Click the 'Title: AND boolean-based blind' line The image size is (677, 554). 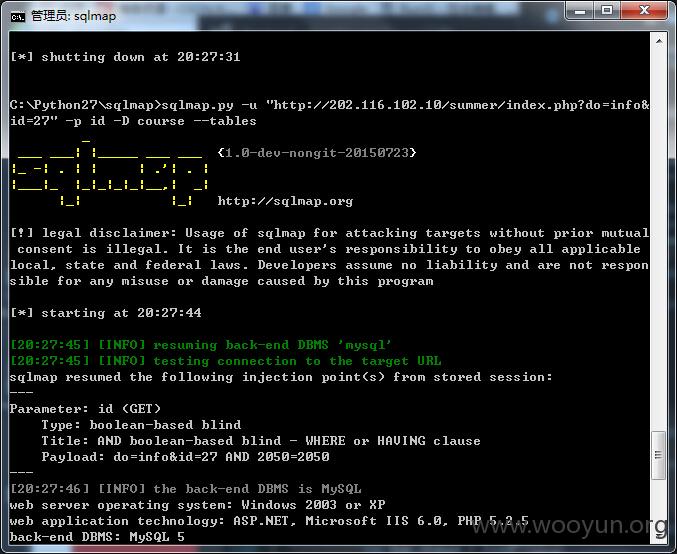[x=261, y=441]
